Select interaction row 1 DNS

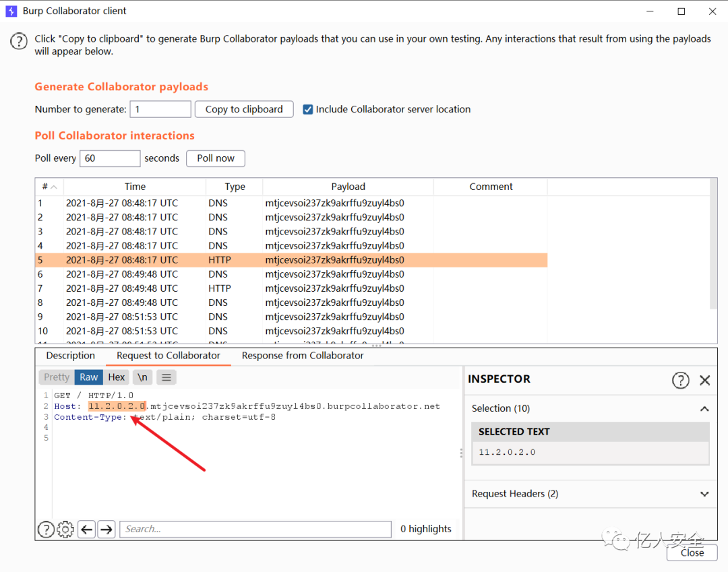[292, 203]
